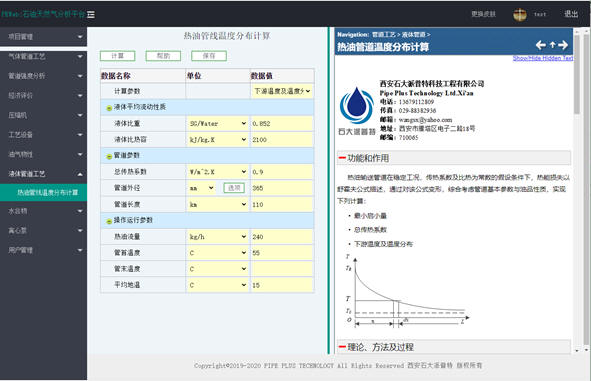Screen dimensions: 591x381
Task: Expand the 气体管道工艺 sidebar menu
Action: (x=43, y=57)
